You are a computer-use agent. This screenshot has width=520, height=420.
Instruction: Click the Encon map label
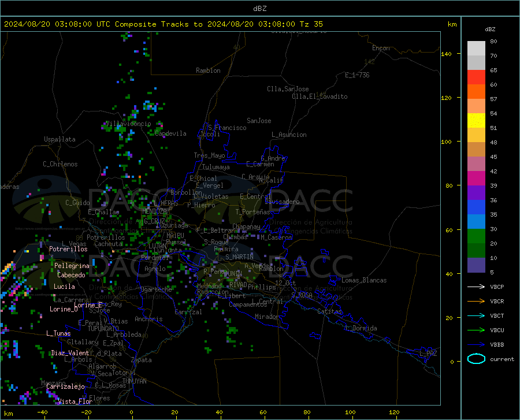click(x=381, y=48)
